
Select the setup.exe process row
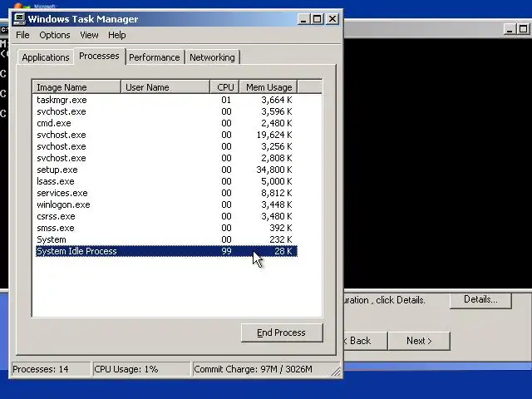(166, 170)
